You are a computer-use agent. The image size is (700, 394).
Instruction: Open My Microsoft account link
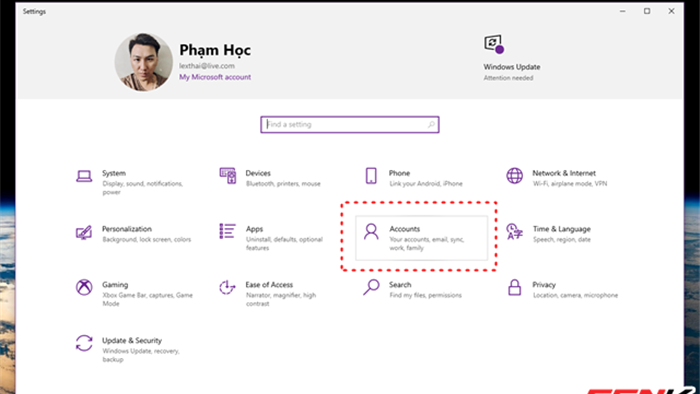click(215, 77)
